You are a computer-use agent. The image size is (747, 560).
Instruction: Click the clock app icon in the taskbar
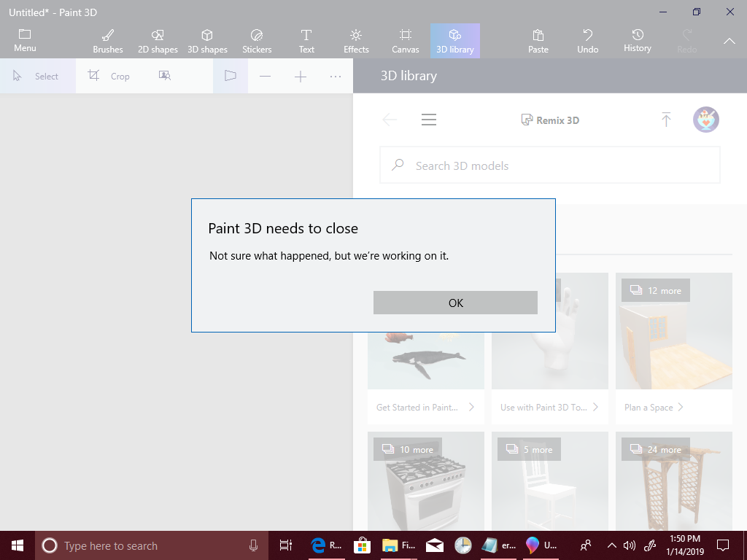click(462, 545)
